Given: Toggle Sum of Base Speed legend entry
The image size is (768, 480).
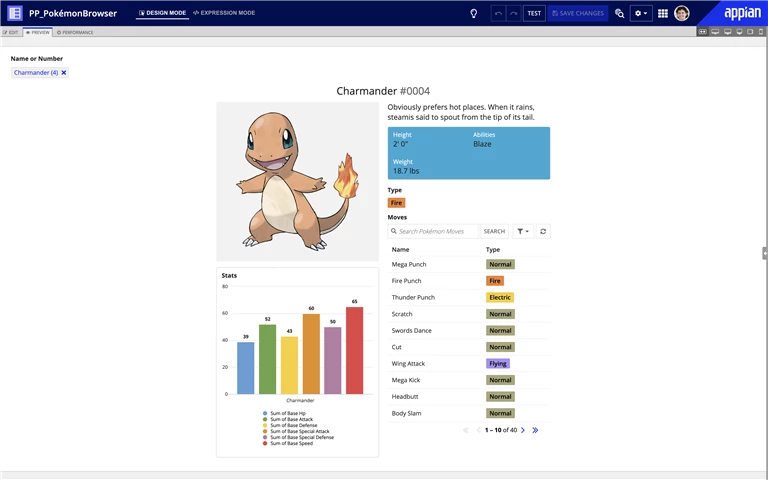Looking at the screenshot, I should [x=288, y=443].
